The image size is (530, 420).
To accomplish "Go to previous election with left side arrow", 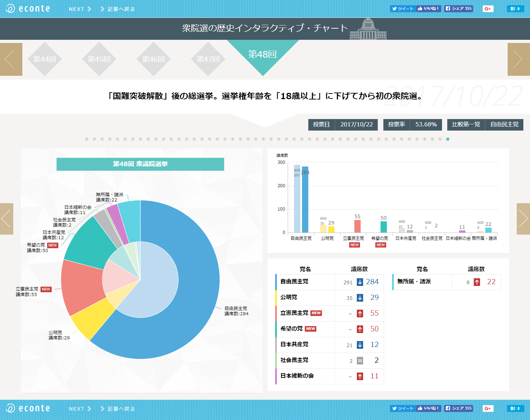I will click(x=6, y=219).
